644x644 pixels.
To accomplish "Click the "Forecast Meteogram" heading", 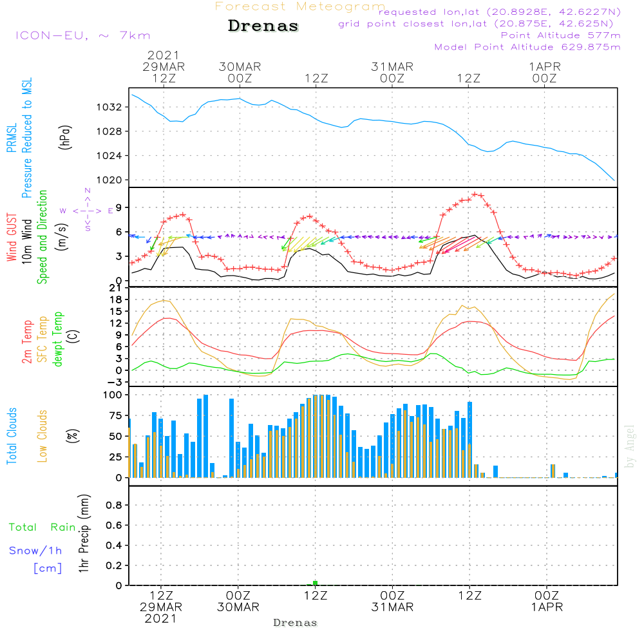I will (x=300, y=6).
